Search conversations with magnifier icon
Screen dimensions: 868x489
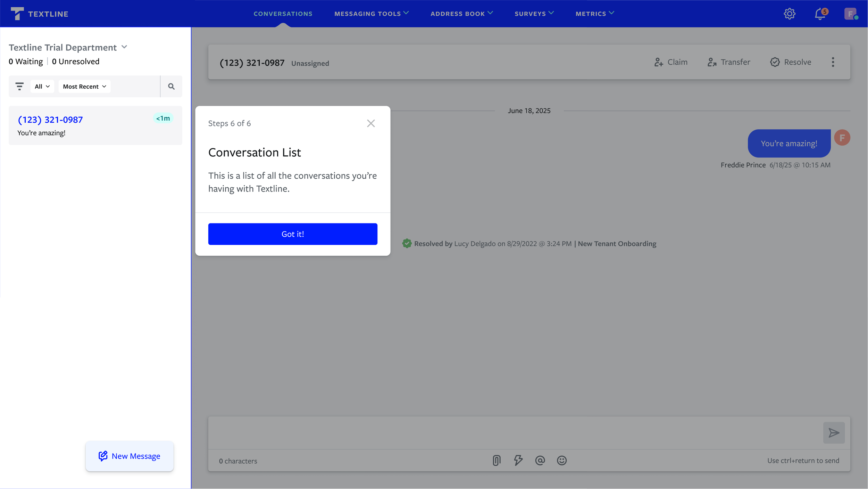coord(171,86)
